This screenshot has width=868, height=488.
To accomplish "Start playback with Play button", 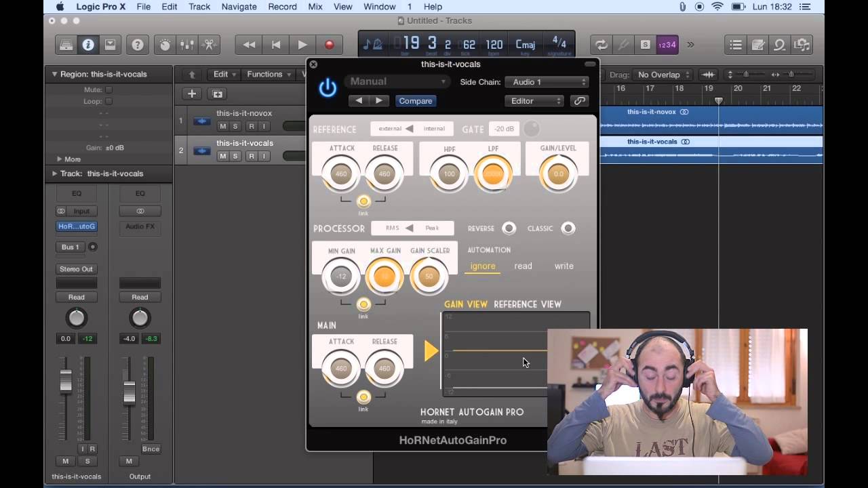I will tap(302, 45).
